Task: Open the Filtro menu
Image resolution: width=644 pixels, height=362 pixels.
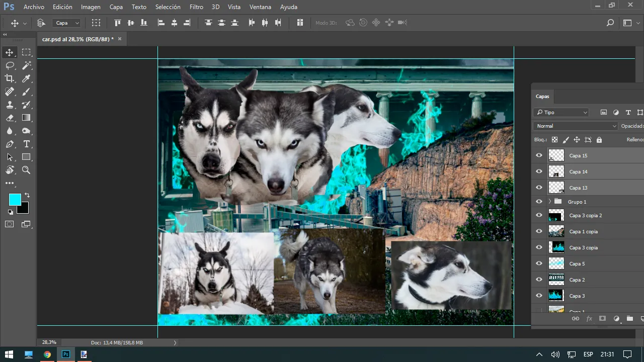Action: (x=196, y=7)
